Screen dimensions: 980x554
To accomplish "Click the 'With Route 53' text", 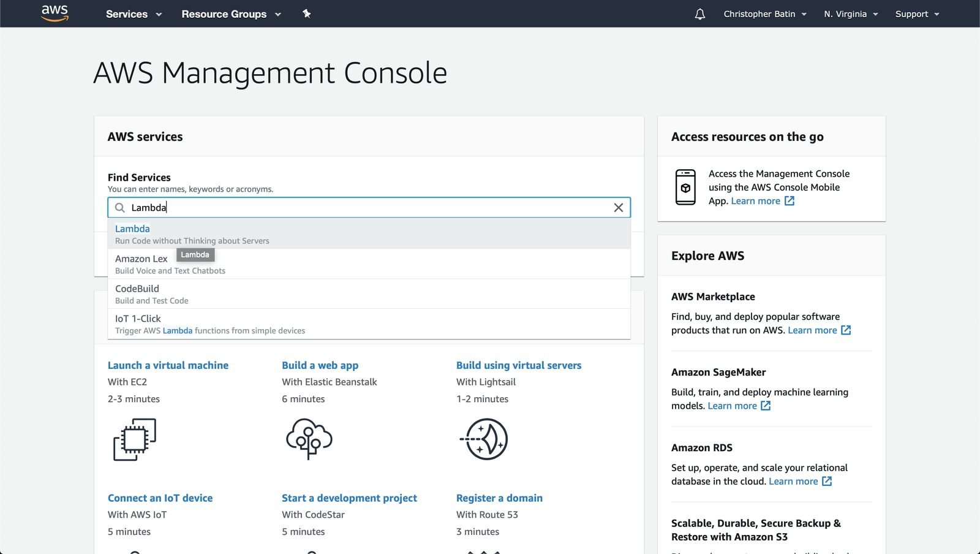I will coord(487,515).
